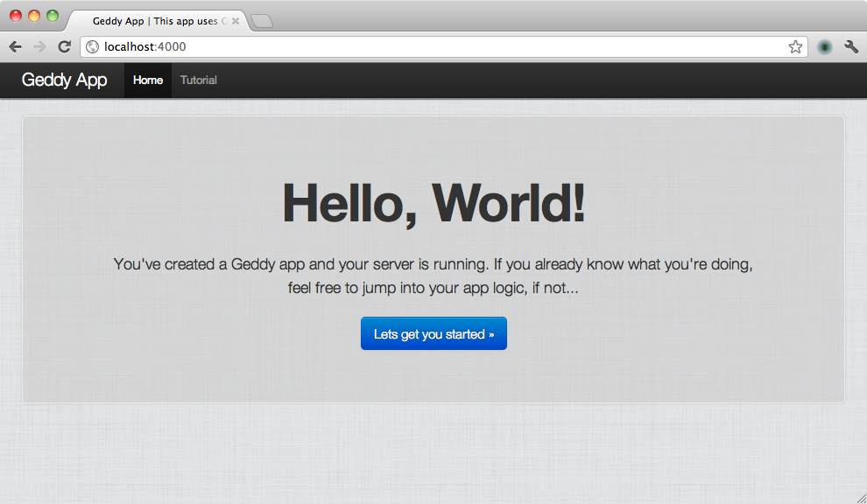Click the window resize grip corner

pyautogui.click(x=861, y=498)
